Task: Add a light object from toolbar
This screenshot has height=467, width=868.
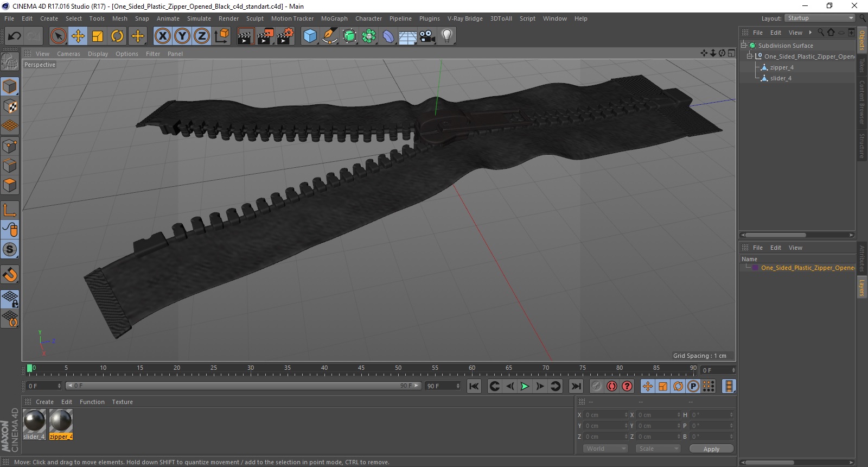Action: pos(446,36)
